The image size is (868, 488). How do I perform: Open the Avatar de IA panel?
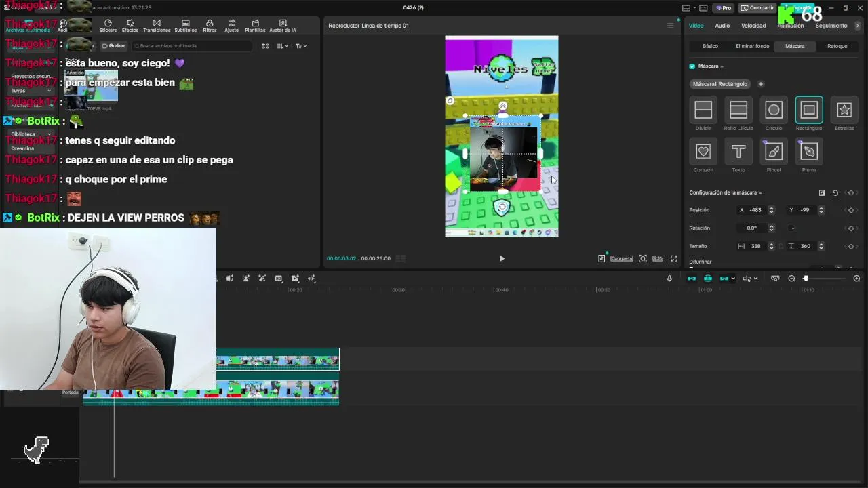[283, 26]
